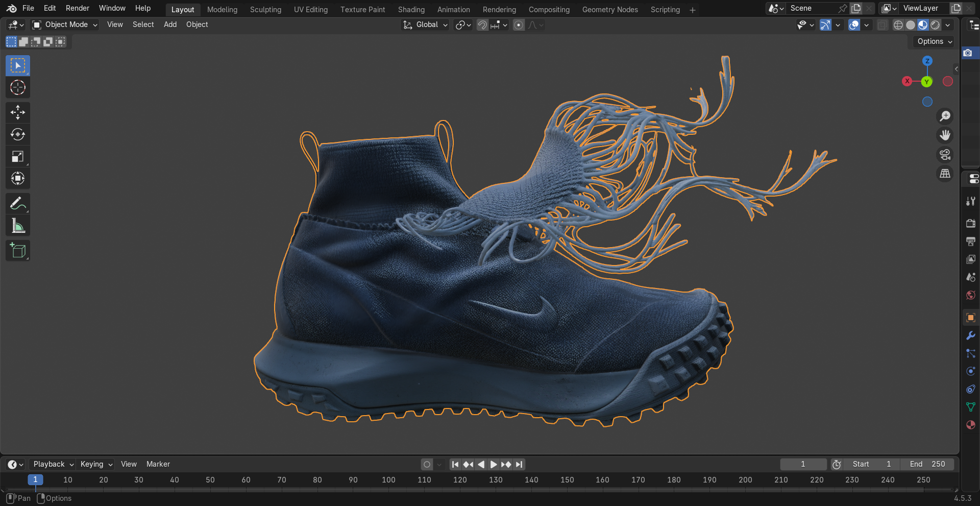Toggle camera view in viewport
The image size is (980, 506).
pyautogui.click(x=945, y=155)
